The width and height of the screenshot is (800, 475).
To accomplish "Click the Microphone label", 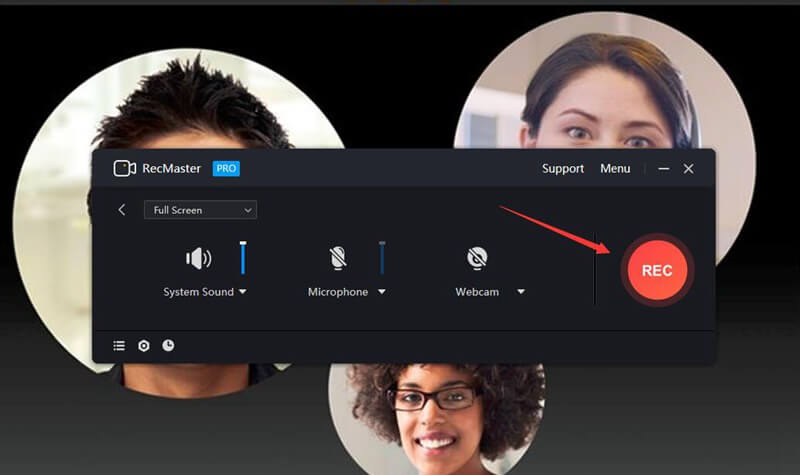I will click(338, 292).
